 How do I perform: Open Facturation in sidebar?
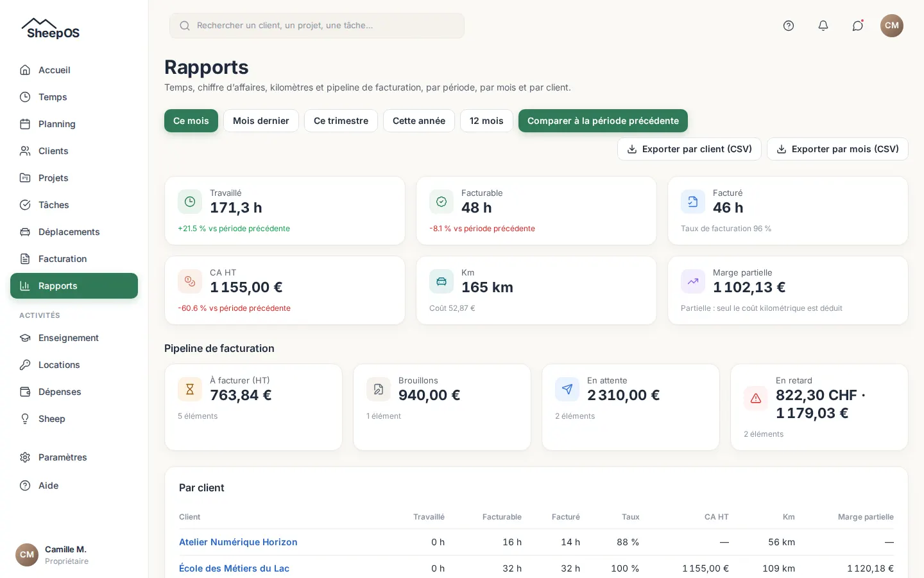click(74, 259)
